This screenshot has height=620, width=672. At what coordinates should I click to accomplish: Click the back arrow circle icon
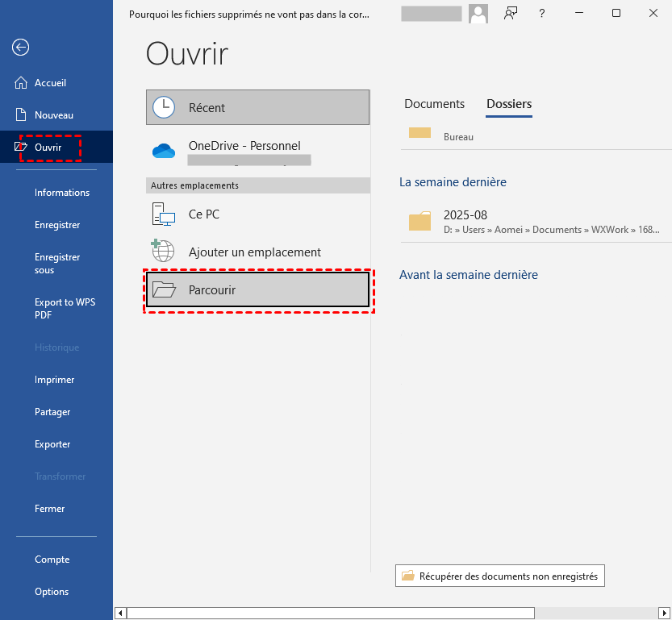tap(21, 47)
